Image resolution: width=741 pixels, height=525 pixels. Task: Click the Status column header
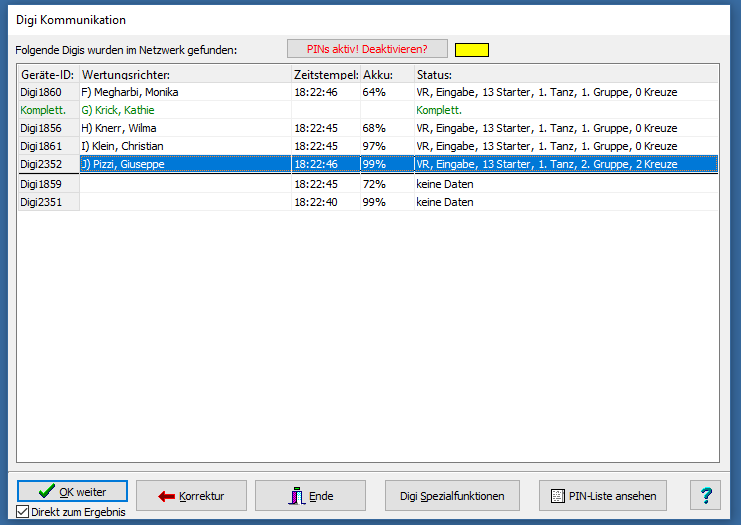pyautogui.click(x=565, y=75)
